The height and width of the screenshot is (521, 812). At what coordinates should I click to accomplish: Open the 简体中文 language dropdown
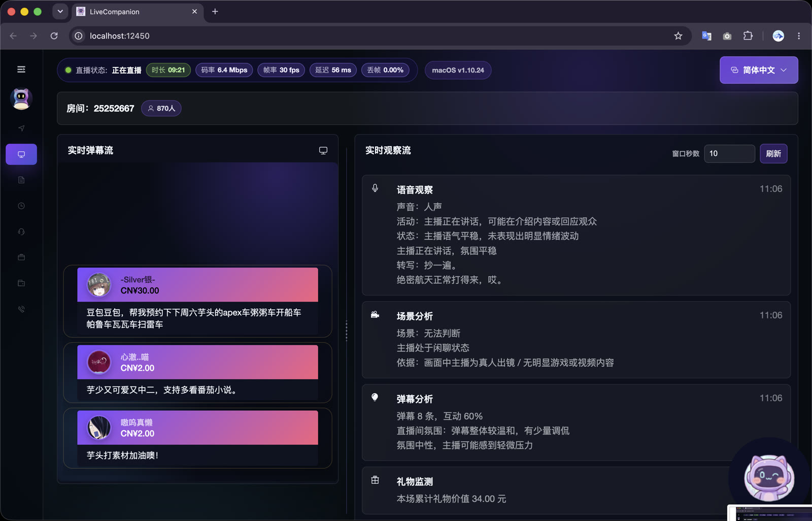tap(759, 70)
